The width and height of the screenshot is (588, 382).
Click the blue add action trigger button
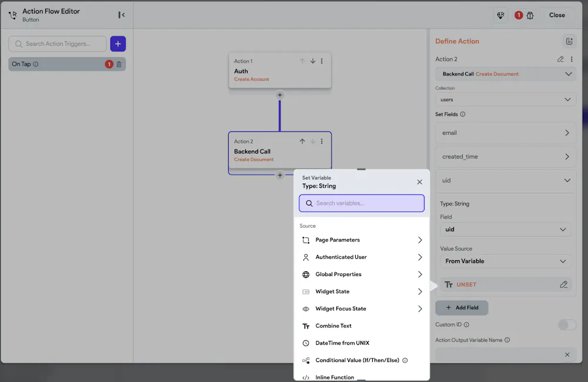118,44
